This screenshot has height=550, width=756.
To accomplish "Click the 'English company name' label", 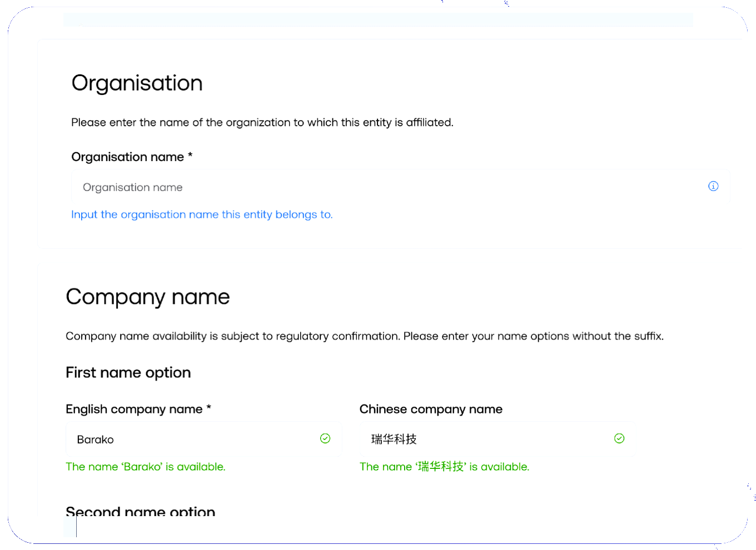I will [x=134, y=409].
